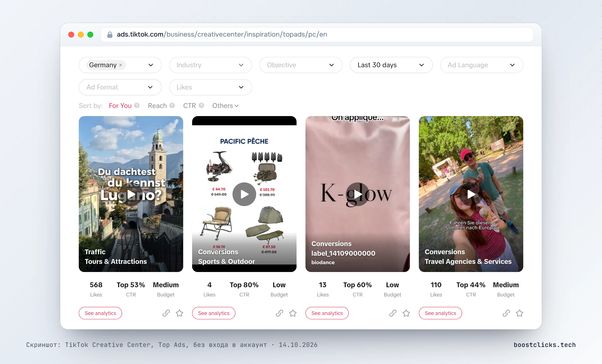Viewport: 602px width, 364px height.
Task: See analytics for the 568 likes ad
Action: tap(100, 313)
